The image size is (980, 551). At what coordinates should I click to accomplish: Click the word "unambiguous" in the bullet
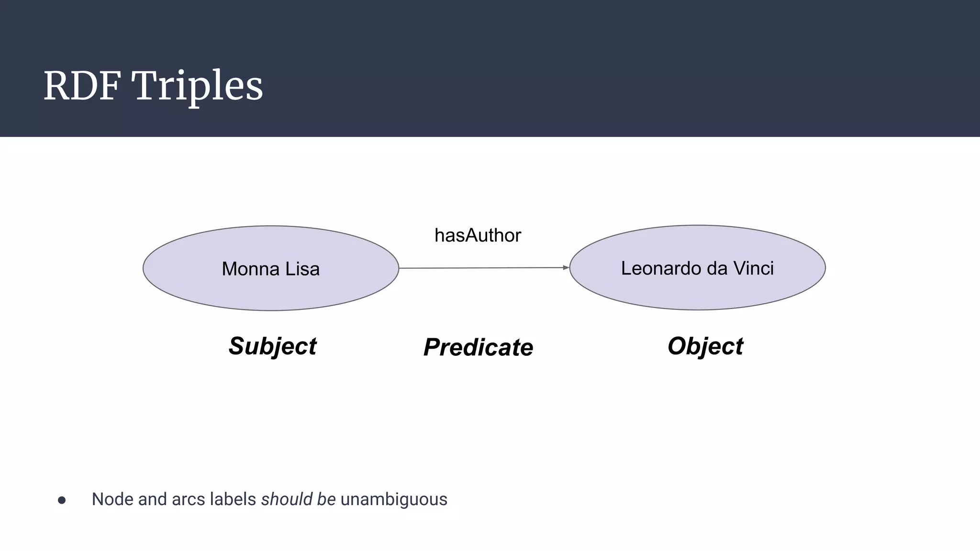point(394,499)
